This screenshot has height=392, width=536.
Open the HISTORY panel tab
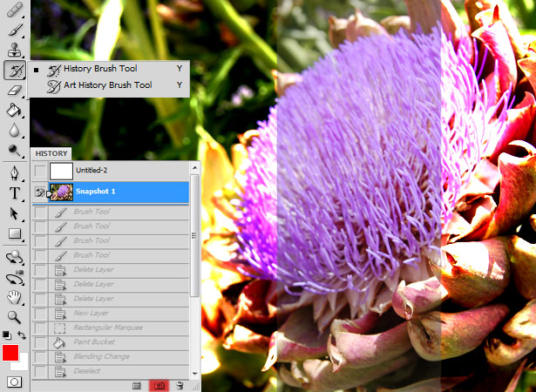tap(51, 153)
